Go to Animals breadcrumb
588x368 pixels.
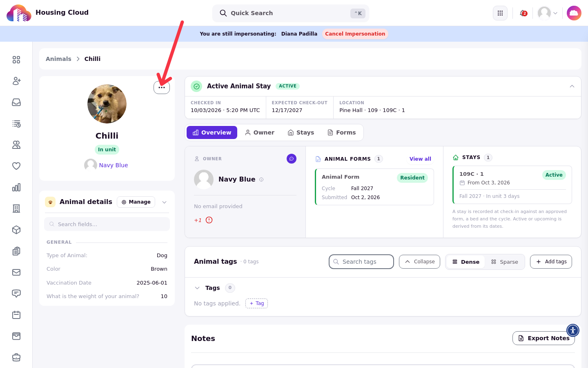tap(58, 59)
